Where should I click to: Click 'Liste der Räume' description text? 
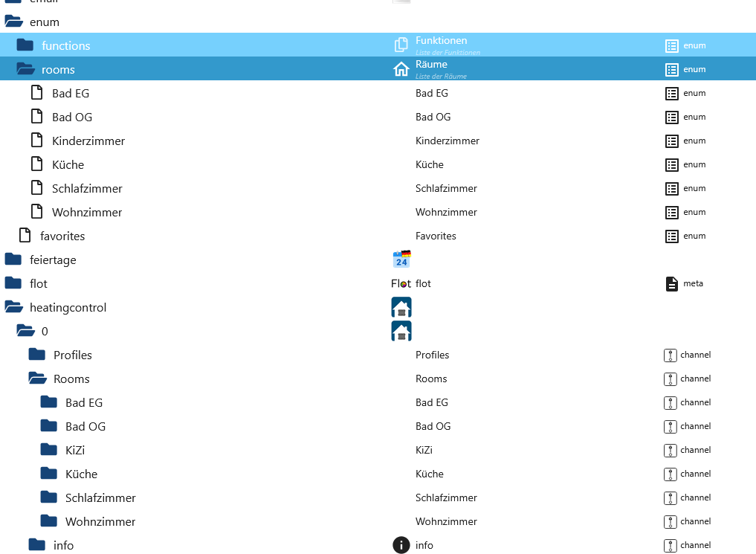tap(441, 76)
